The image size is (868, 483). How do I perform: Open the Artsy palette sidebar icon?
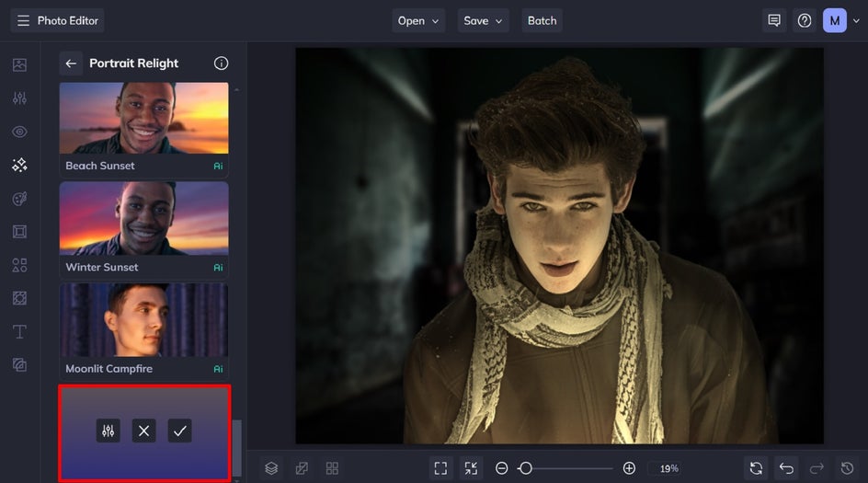[19, 199]
